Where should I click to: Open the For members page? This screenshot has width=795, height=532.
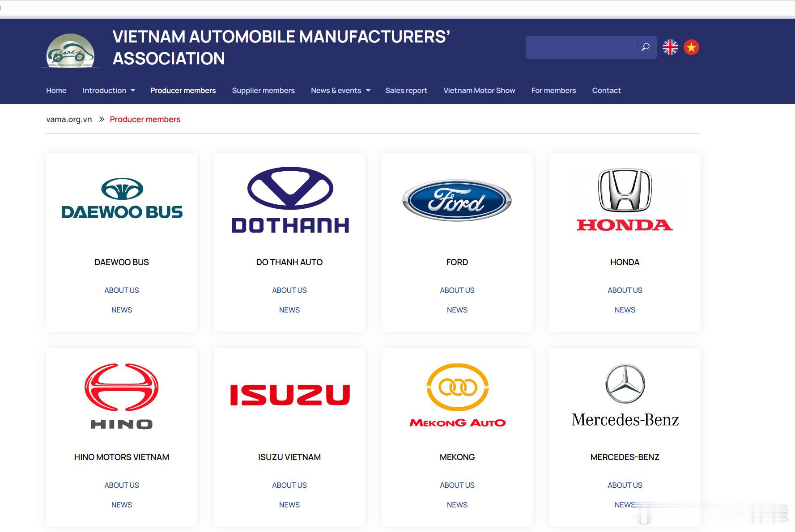tap(553, 90)
